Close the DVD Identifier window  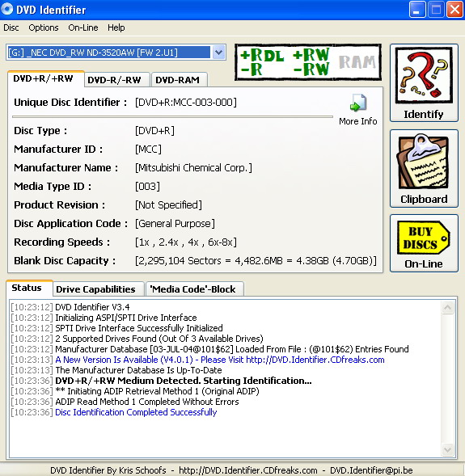[454, 10]
